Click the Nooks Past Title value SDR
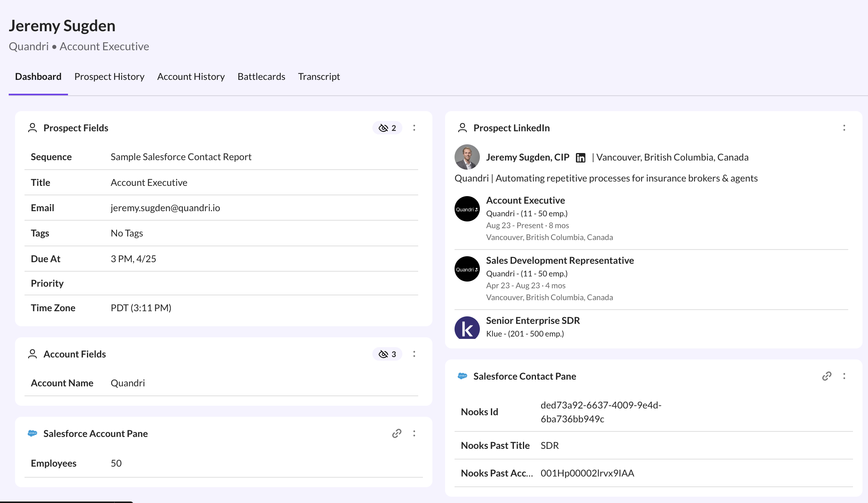The height and width of the screenshot is (503, 868). (x=550, y=446)
